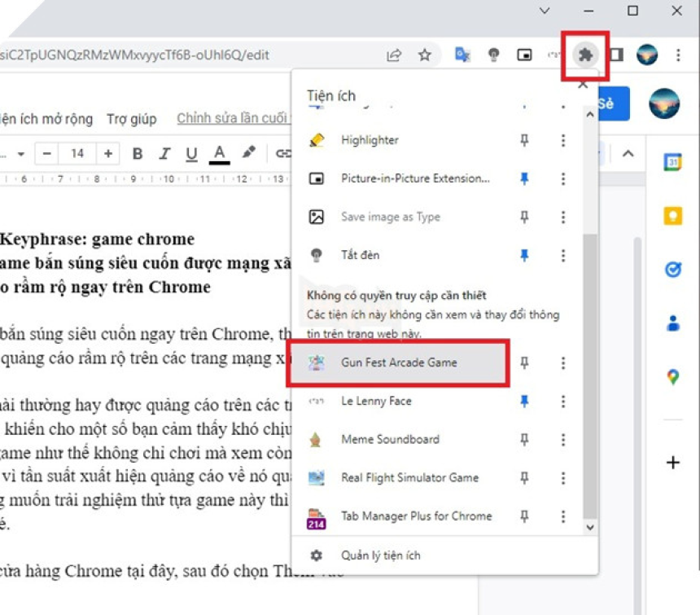Click the Picture-in-Picture toolbar icon
Viewport: 700px width, 615px height.
pyautogui.click(x=524, y=55)
